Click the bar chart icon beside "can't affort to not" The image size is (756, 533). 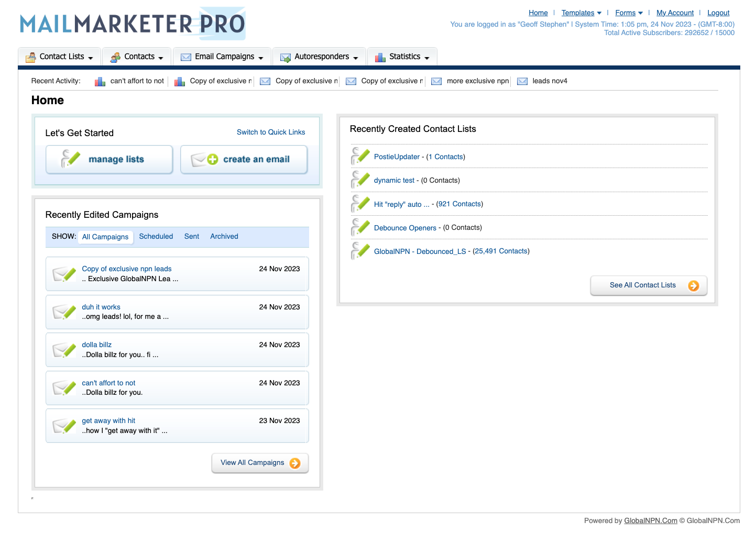coord(100,82)
